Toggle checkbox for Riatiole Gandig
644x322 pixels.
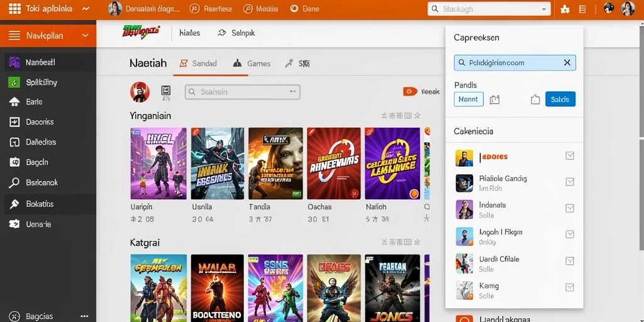pyautogui.click(x=570, y=182)
